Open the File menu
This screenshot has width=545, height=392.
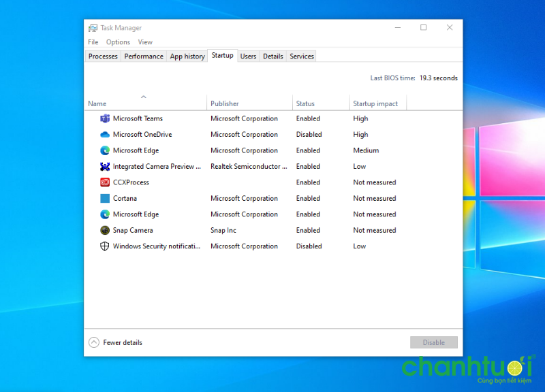[x=93, y=42]
